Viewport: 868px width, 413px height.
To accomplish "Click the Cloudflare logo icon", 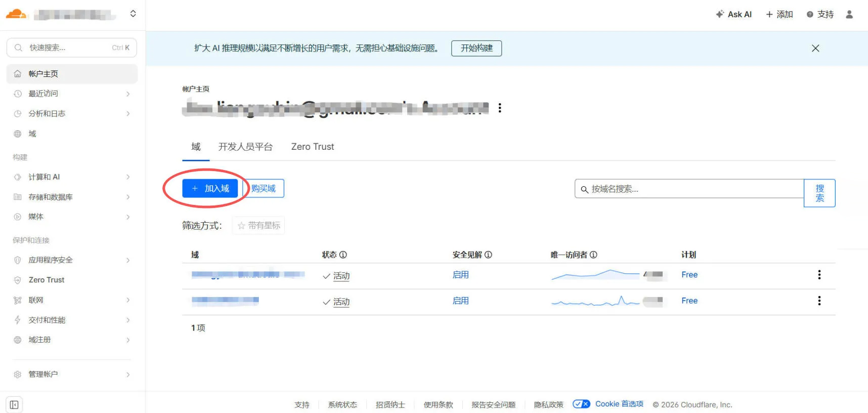I will tap(16, 14).
